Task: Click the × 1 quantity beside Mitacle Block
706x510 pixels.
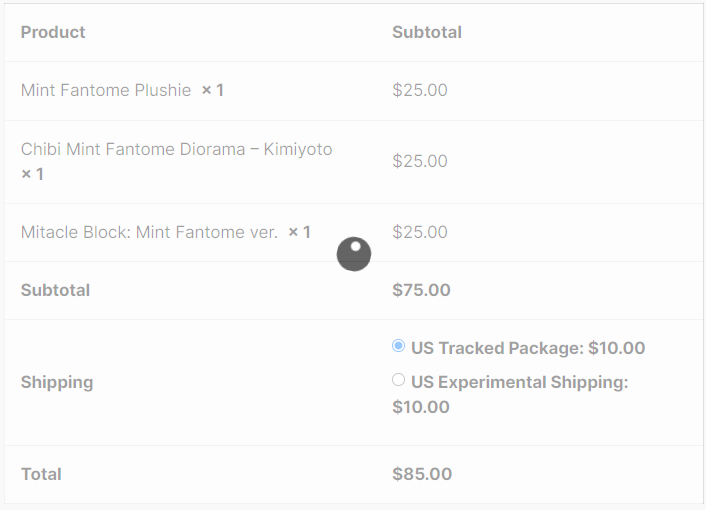Action: [x=299, y=232]
